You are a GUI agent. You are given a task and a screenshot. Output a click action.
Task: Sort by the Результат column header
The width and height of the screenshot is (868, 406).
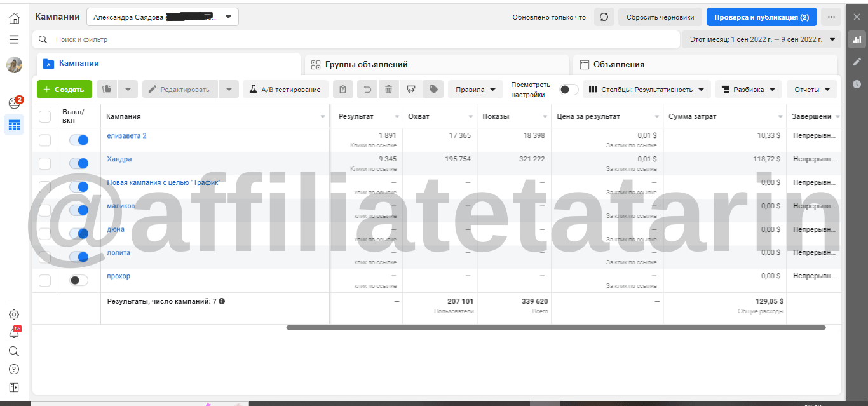click(356, 116)
